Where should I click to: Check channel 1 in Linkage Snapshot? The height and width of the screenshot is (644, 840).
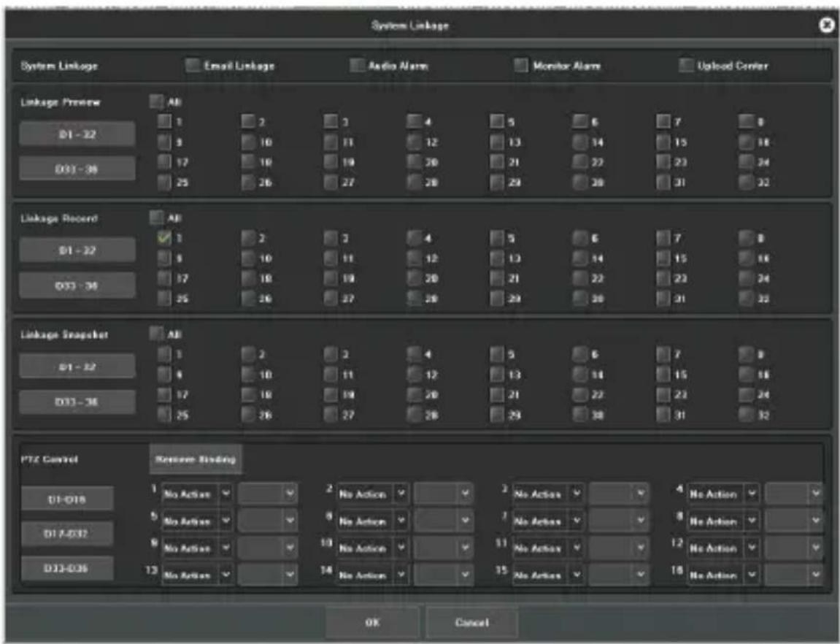pyautogui.click(x=164, y=354)
